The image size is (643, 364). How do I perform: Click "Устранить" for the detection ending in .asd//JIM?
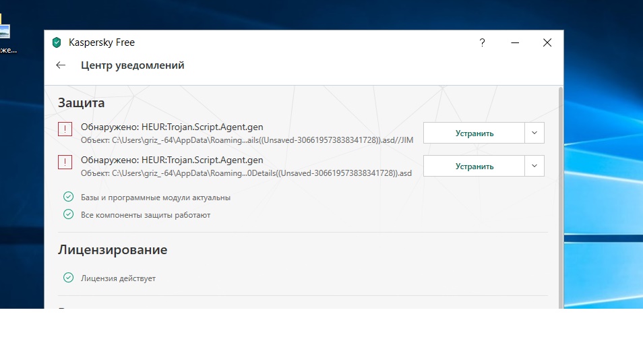click(474, 133)
